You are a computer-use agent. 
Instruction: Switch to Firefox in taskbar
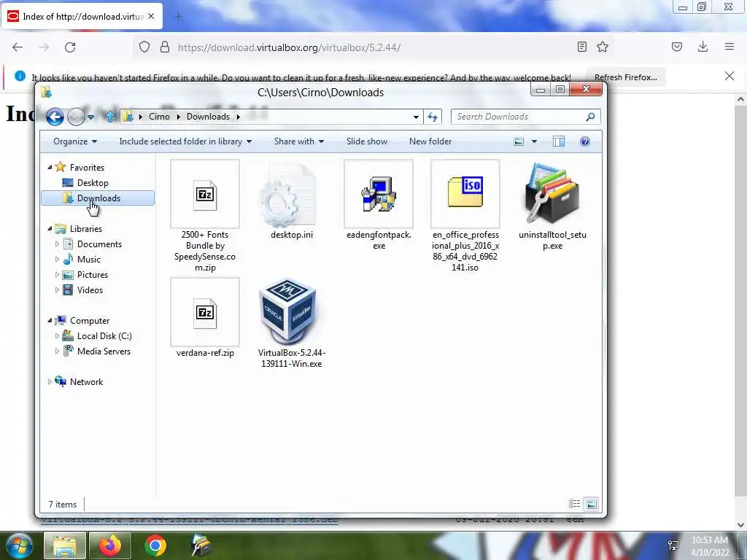(x=110, y=545)
